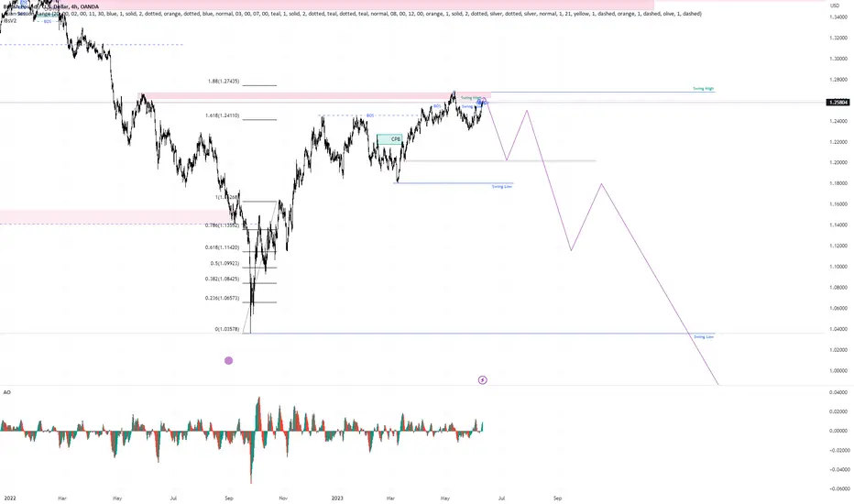Click the AO indicator pane label
The image size is (854, 504).
coord(7,392)
